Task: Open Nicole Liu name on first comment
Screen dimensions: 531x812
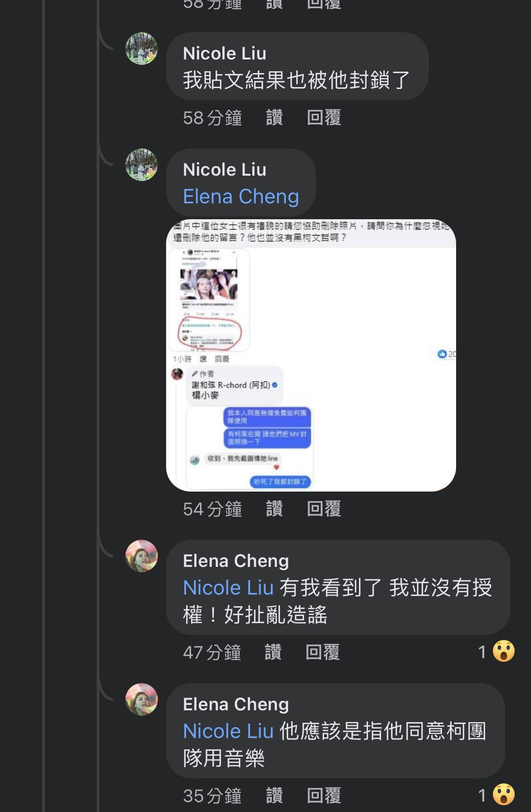Action: tap(225, 54)
